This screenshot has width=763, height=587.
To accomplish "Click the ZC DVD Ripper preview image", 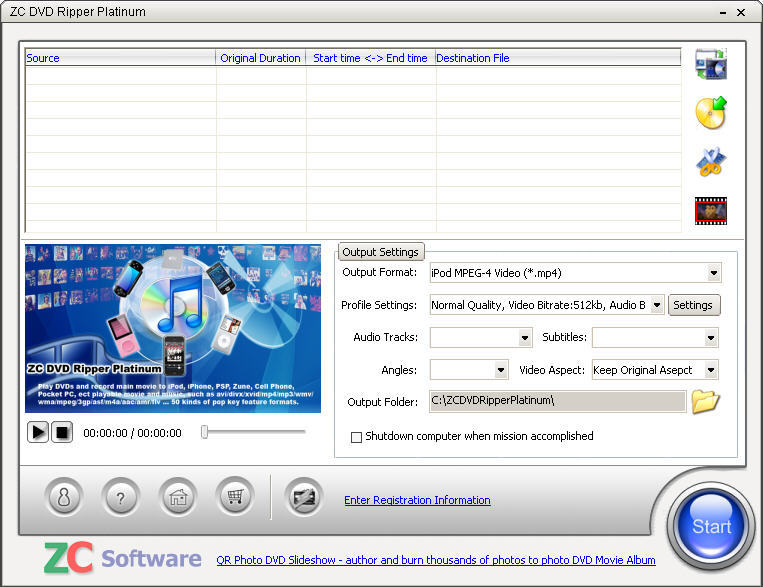I will point(173,329).
